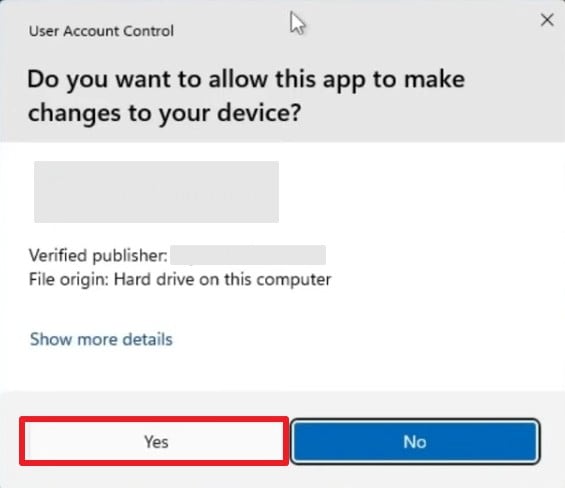This screenshot has width=565, height=488.
Task: Click the User Account Control title text
Action: (101, 31)
